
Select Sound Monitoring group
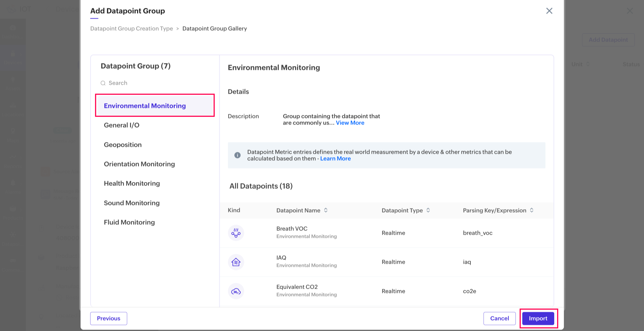click(x=131, y=203)
